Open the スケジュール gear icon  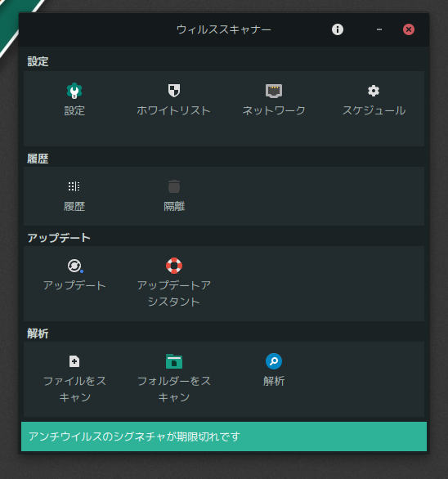(x=374, y=91)
